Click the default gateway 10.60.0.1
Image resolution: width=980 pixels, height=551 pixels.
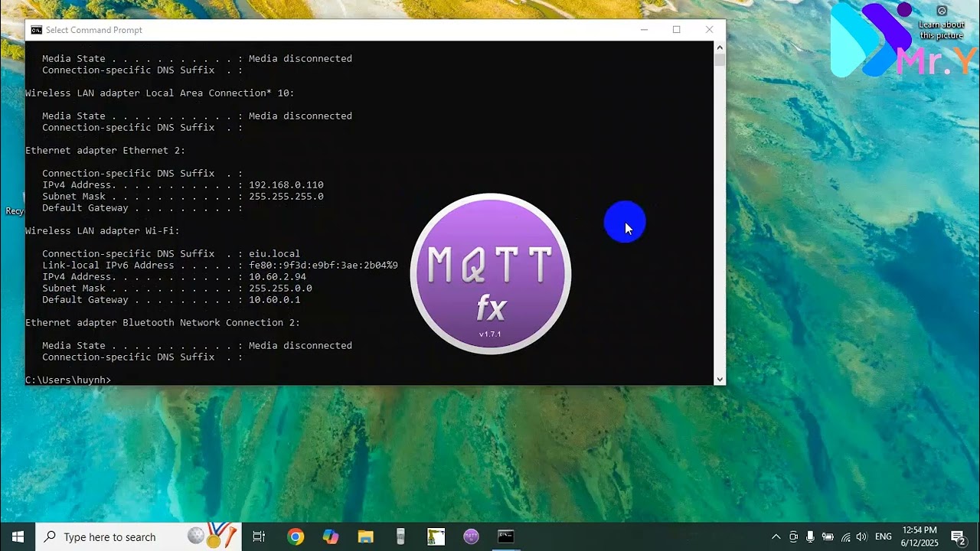(x=275, y=300)
